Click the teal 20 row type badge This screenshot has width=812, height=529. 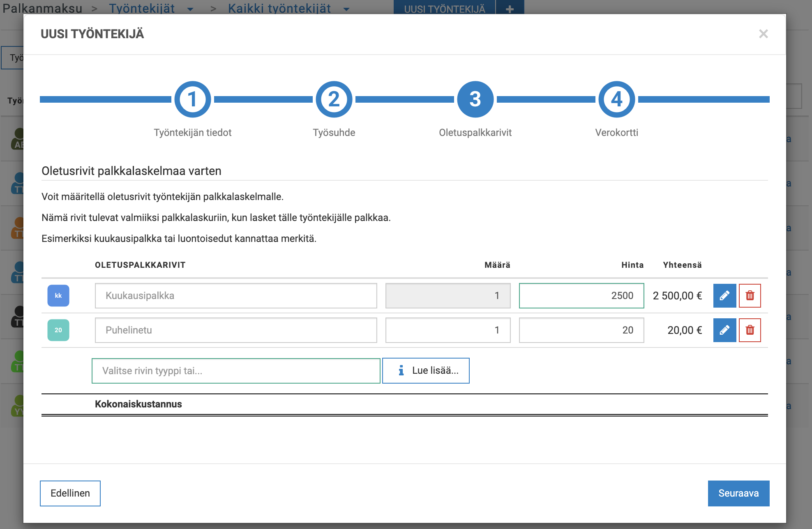(x=58, y=330)
